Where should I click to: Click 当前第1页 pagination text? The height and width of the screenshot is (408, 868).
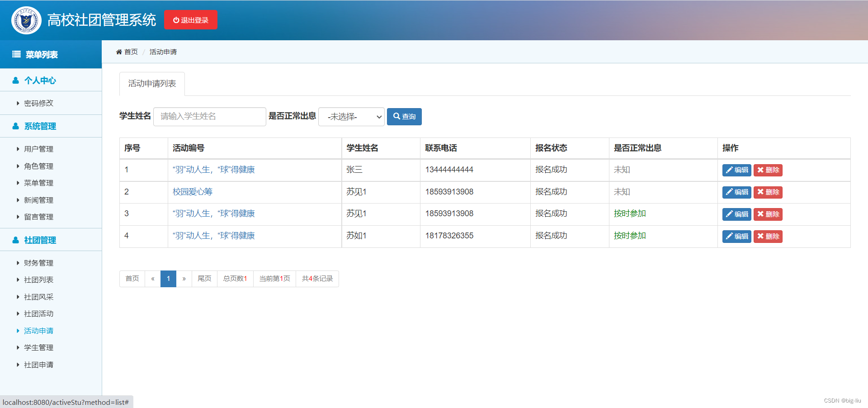tap(275, 279)
